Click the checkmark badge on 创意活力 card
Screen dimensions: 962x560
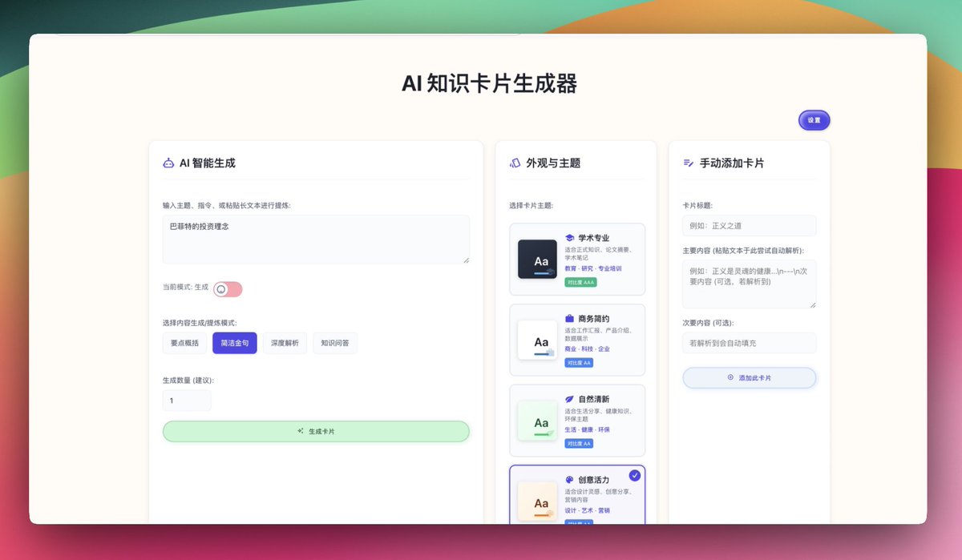pyautogui.click(x=635, y=475)
